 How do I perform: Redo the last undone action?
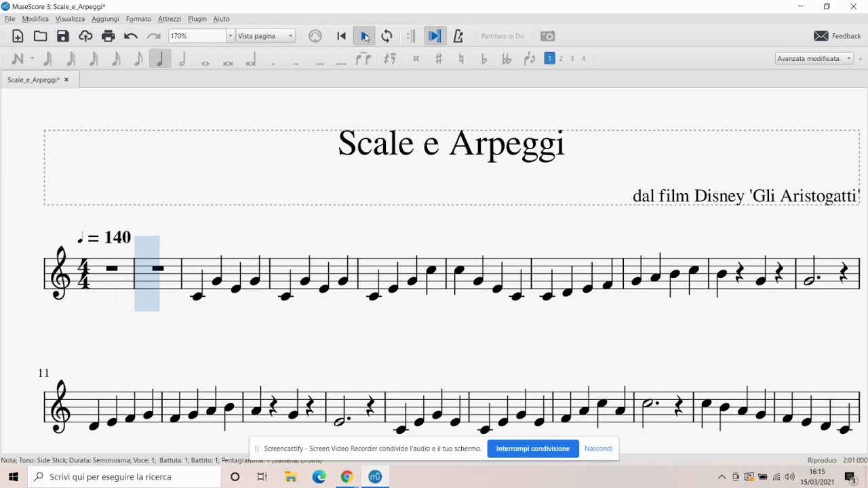pos(154,36)
